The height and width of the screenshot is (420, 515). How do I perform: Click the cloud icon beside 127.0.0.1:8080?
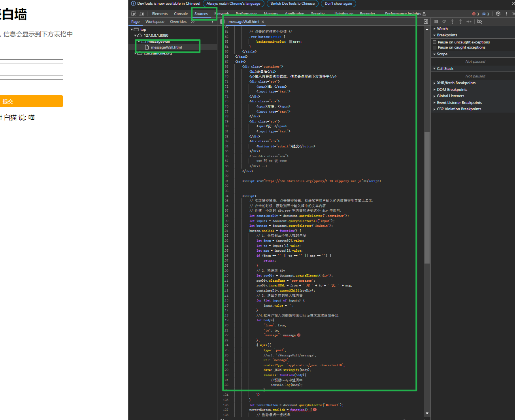click(x=140, y=36)
